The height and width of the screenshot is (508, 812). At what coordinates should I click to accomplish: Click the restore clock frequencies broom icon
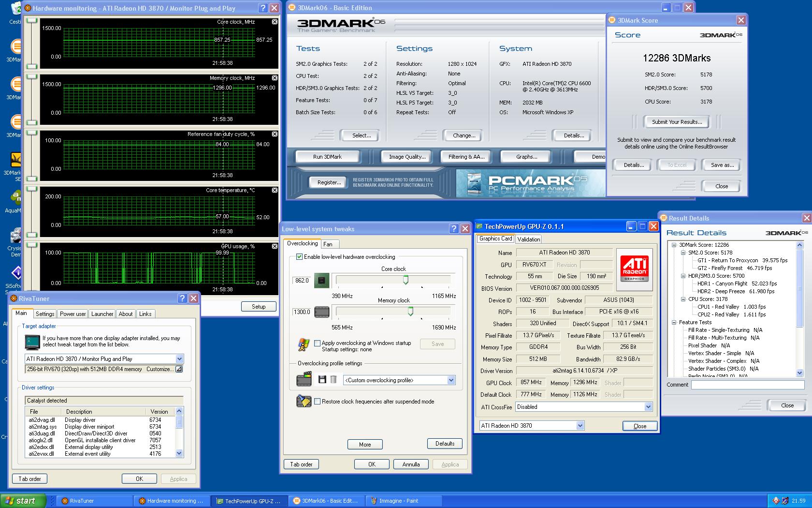pyautogui.click(x=304, y=401)
